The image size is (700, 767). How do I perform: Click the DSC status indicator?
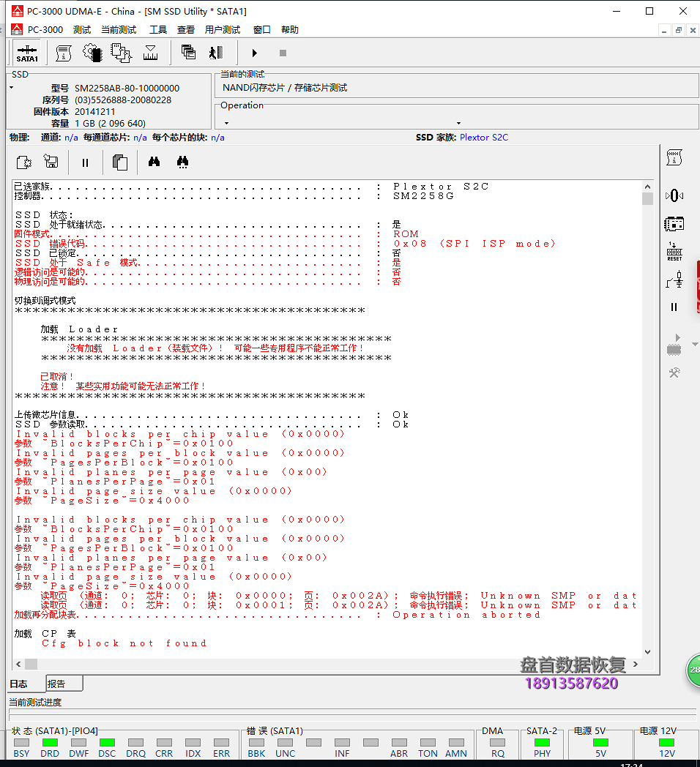(107, 743)
